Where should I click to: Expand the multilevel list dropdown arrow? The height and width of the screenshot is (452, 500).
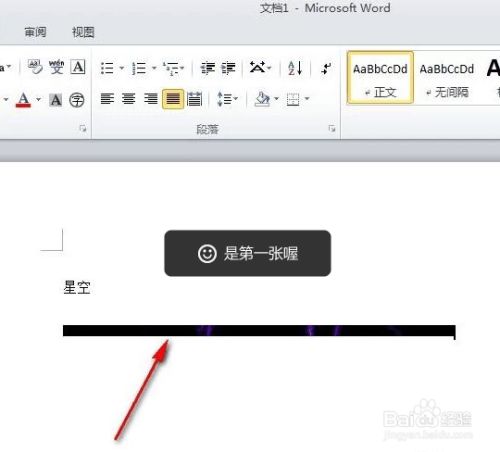click(x=182, y=68)
